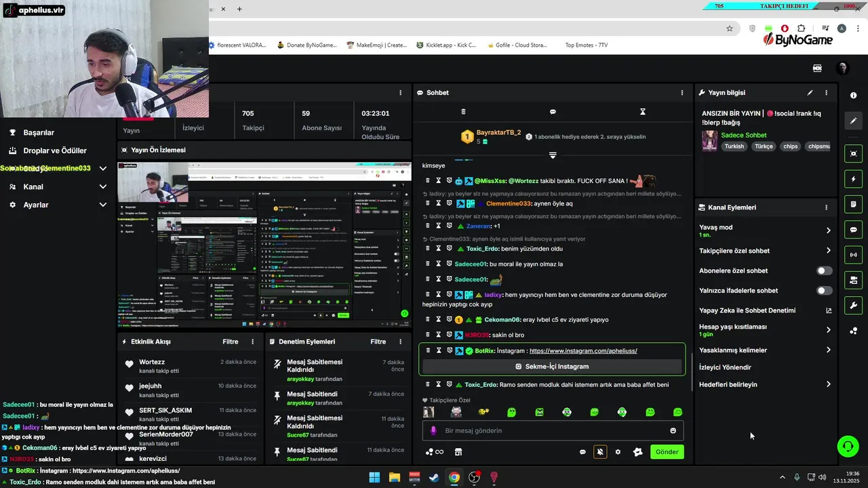Click the Windows Start button
The image size is (868, 488).
tap(374, 477)
